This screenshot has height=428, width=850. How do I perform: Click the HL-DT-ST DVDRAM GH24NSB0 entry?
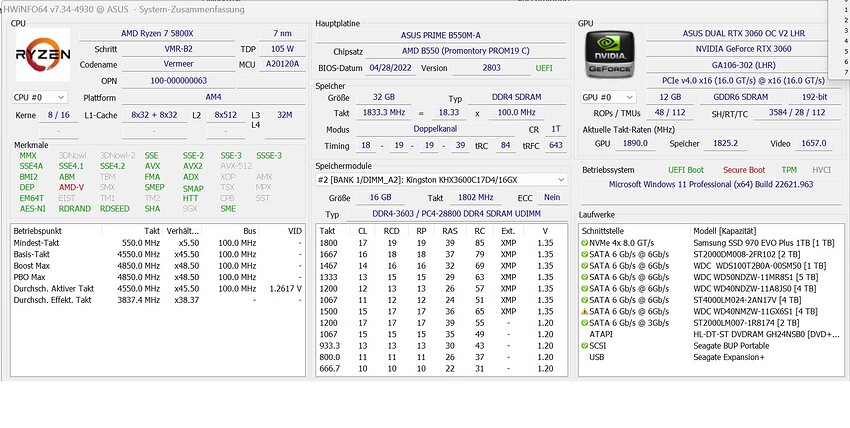point(766,334)
